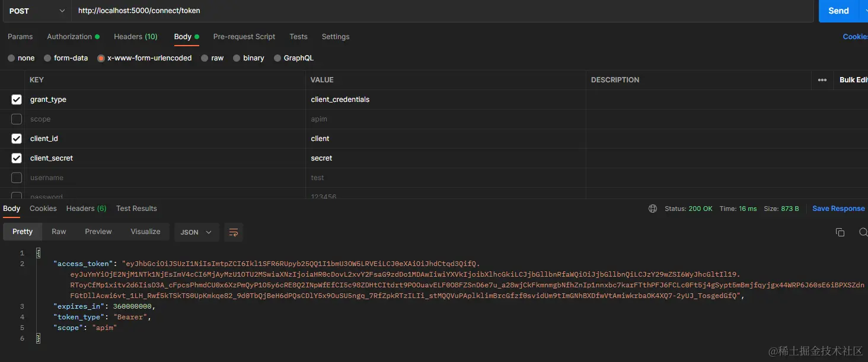Click the test value cell
This screenshot has width=868, height=362.
click(446, 178)
